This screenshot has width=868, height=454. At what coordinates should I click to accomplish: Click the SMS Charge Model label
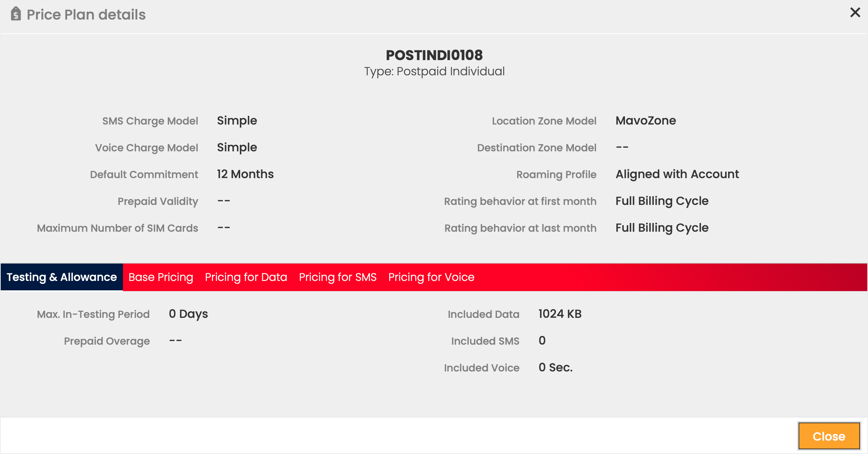pos(150,121)
